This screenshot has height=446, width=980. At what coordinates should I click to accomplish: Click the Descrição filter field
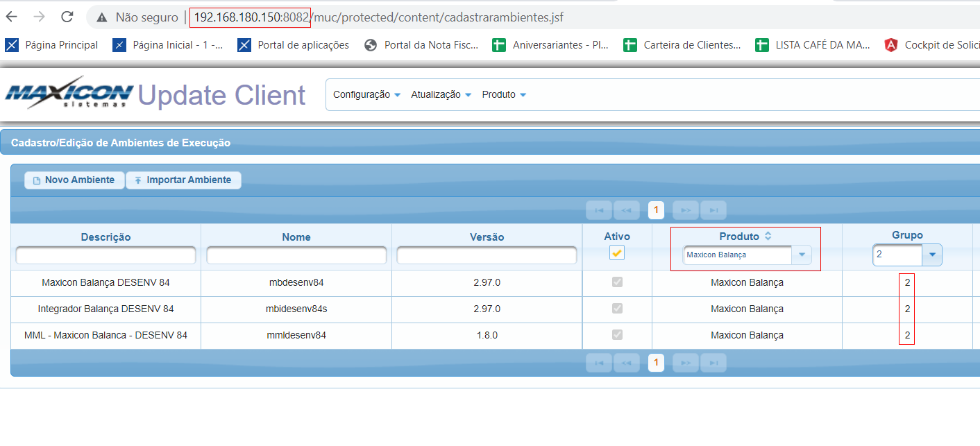point(105,255)
